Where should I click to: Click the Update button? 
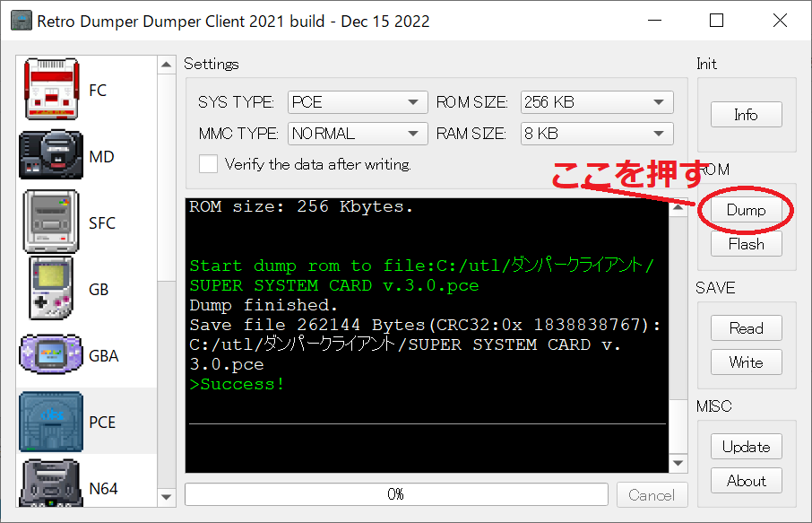747,447
